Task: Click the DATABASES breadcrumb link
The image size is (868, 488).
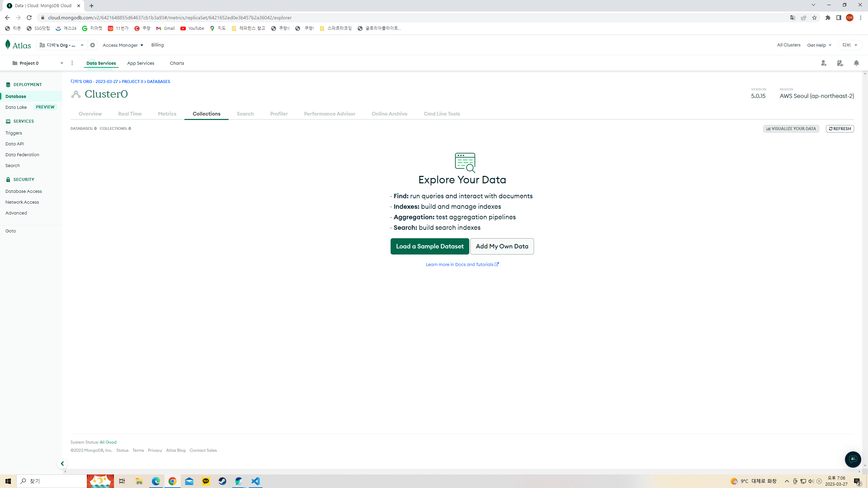Action: pyautogui.click(x=158, y=82)
